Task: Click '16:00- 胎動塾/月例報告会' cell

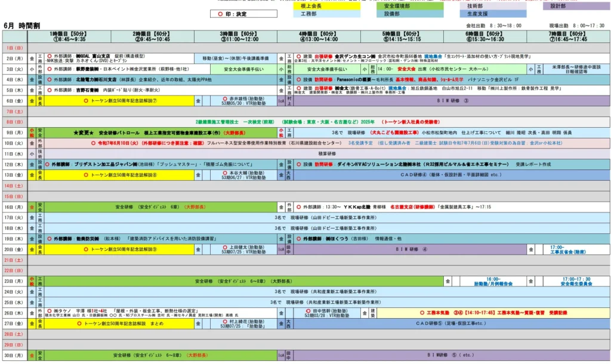Action: (x=493, y=282)
